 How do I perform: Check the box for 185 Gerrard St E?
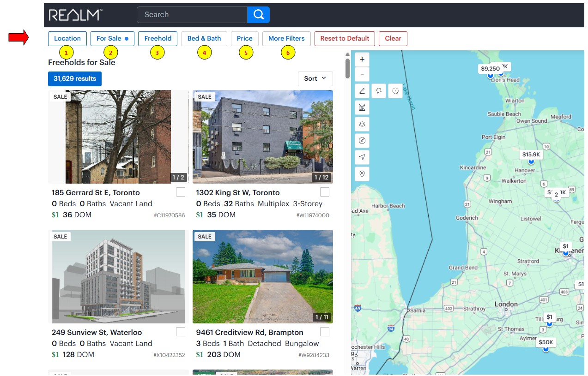tap(181, 192)
